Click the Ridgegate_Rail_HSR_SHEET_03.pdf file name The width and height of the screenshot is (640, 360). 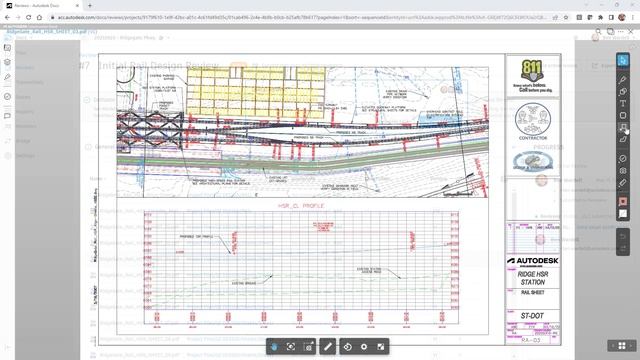click(47, 31)
